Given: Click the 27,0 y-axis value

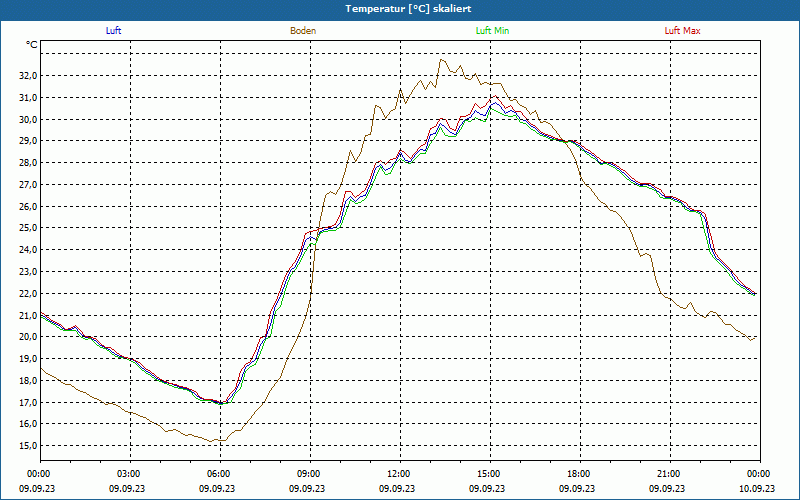Looking at the screenshot, I should pos(27,185).
